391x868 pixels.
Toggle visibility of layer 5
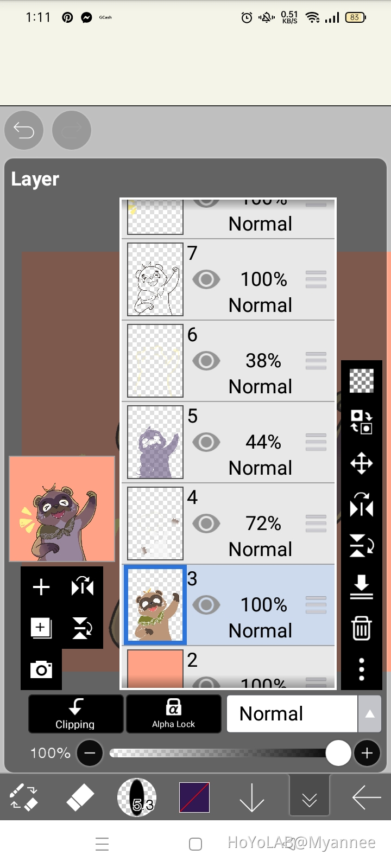point(206,442)
